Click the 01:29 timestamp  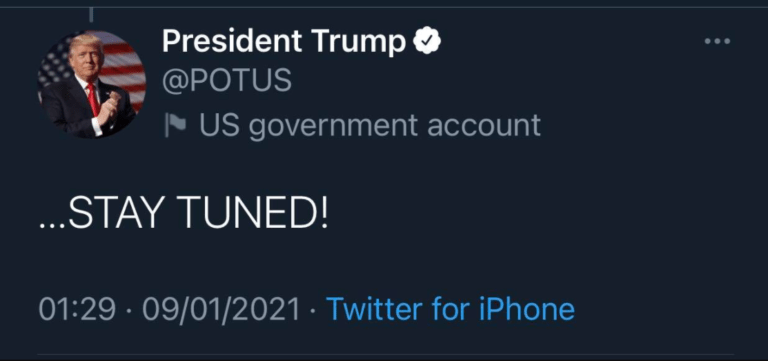click(x=77, y=310)
